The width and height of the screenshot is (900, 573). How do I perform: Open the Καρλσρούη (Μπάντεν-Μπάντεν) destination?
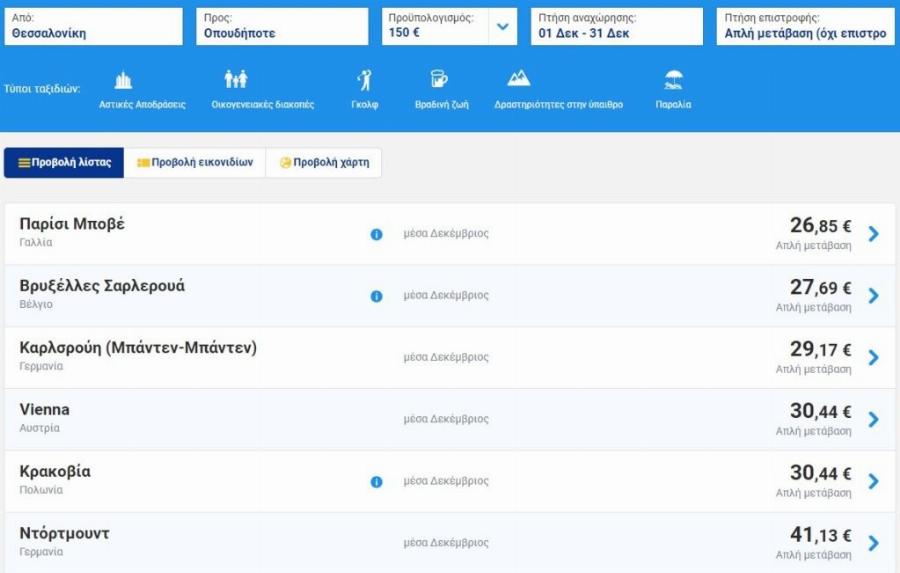coord(138,348)
